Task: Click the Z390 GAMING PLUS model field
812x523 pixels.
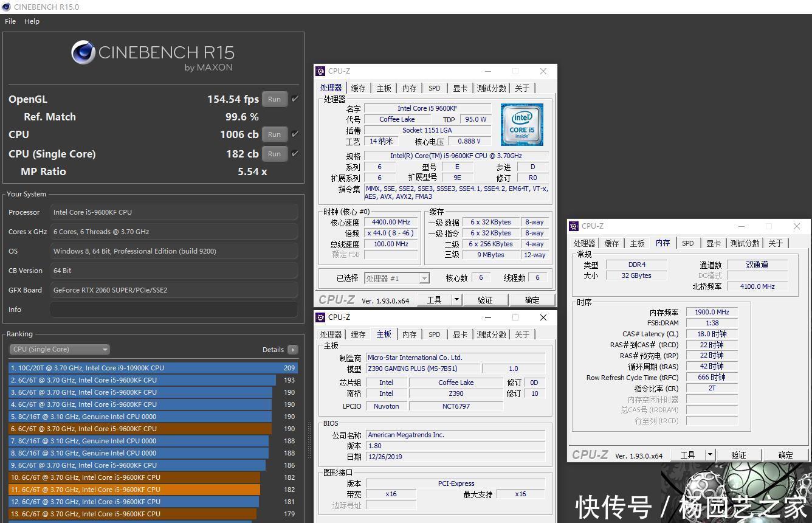Action: tap(422, 369)
